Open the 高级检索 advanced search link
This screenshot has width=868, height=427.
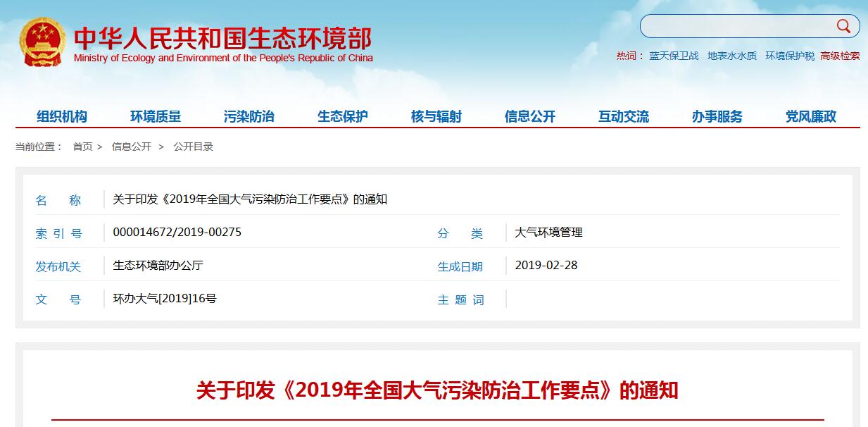tap(840, 56)
